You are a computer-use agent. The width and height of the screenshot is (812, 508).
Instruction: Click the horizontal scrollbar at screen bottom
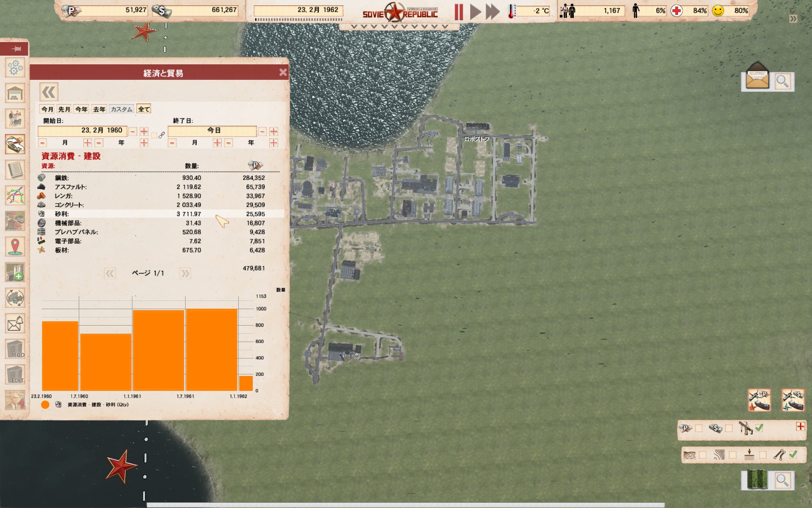[x=406, y=505]
